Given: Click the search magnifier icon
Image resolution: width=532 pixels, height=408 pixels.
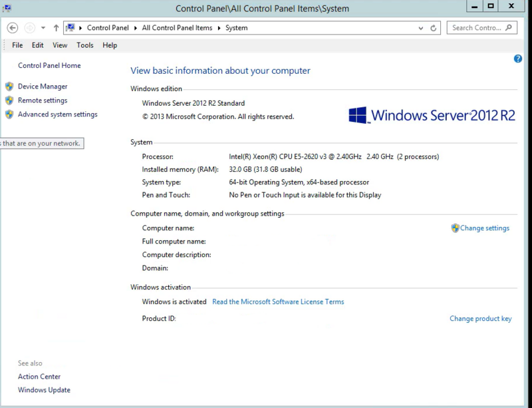Looking at the screenshot, I should click(x=508, y=27).
